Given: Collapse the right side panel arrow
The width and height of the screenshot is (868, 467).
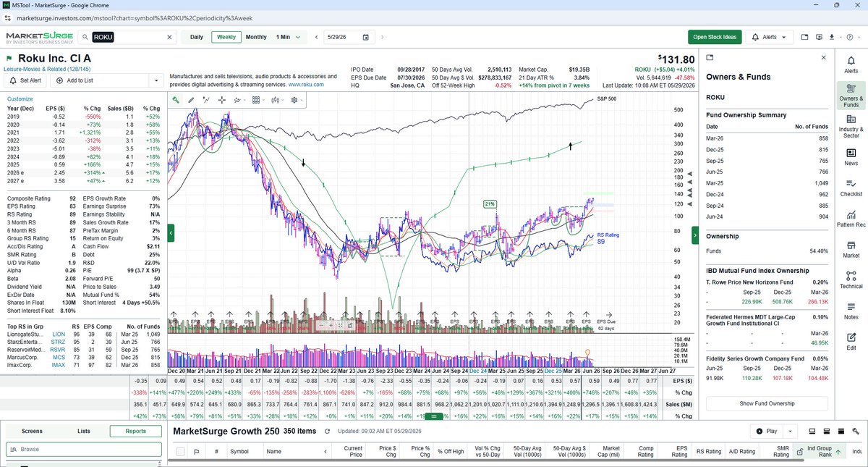Looking at the screenshot, I should (x=695, y=234).
